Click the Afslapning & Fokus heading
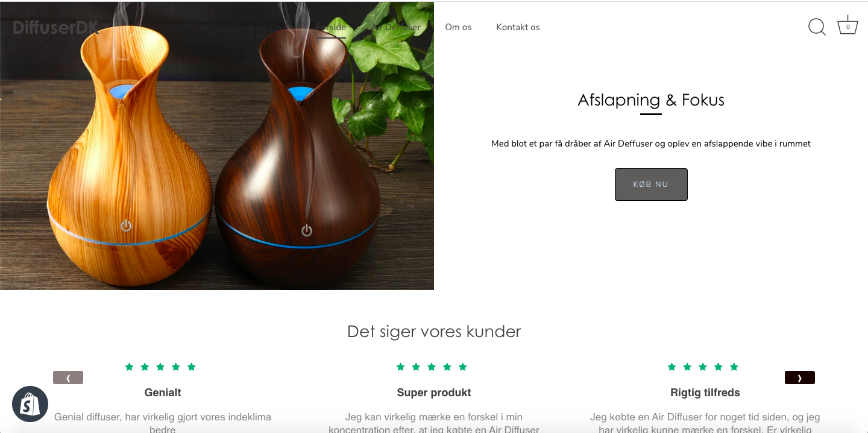Screen dimensions: 868x433 (651, 100)
